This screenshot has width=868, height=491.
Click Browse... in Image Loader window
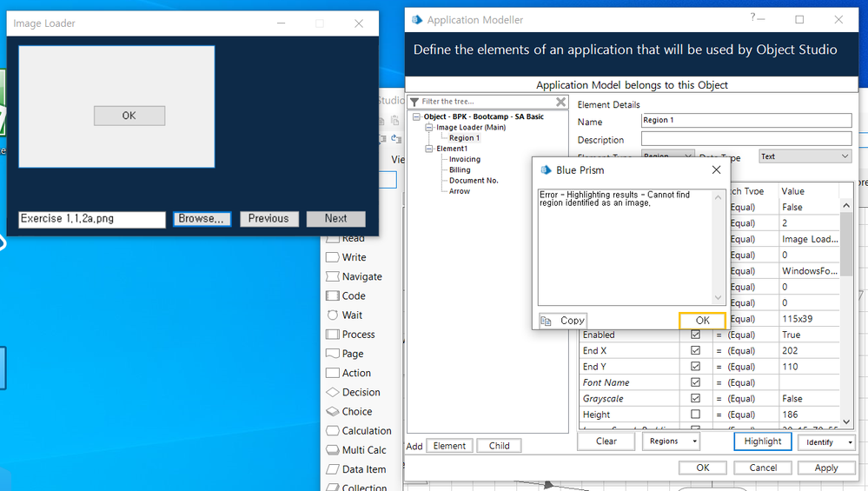(202, 219)
